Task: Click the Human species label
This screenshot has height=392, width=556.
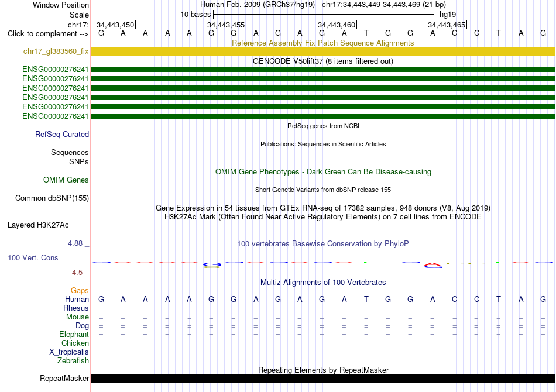Action: (77, 299)
